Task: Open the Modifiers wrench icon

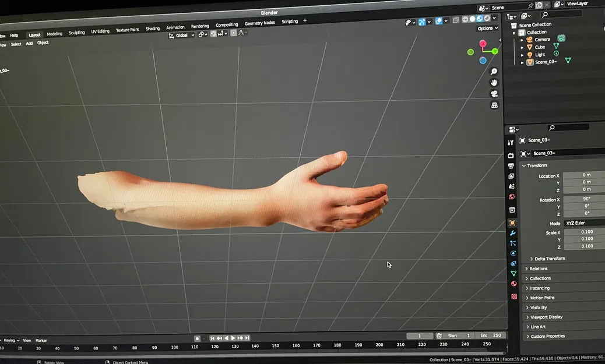Action: pos(512,234)
